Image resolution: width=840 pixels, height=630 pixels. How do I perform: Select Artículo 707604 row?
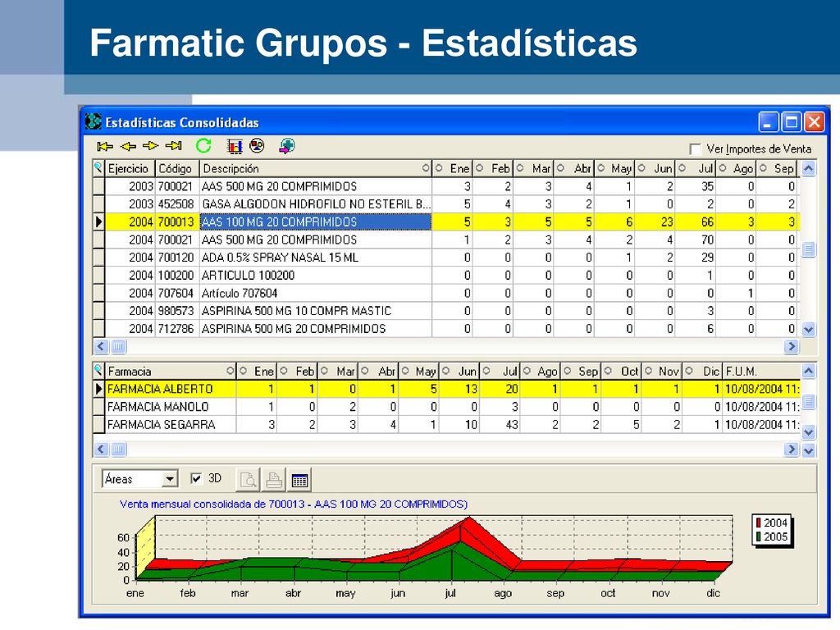pyautogui.click(x=447, y=293)
